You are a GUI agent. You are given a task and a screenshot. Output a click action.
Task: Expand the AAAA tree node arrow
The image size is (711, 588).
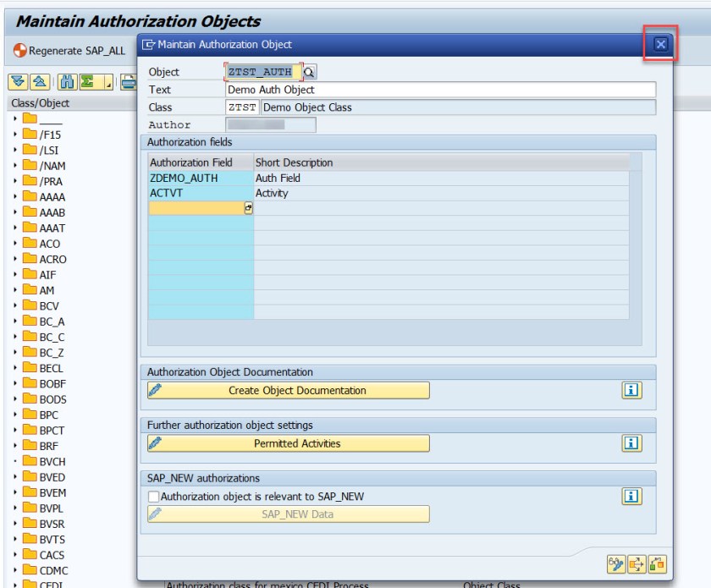point(15,196)
